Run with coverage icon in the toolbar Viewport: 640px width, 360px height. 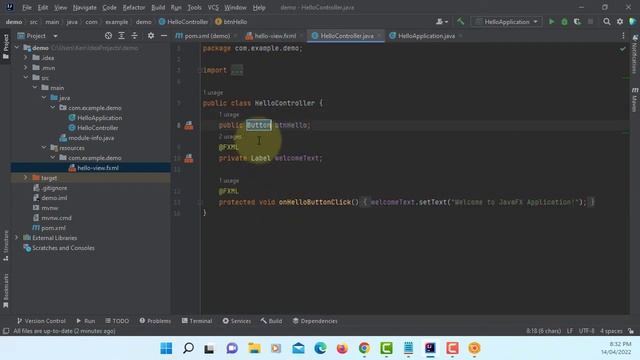coord(577,22)
